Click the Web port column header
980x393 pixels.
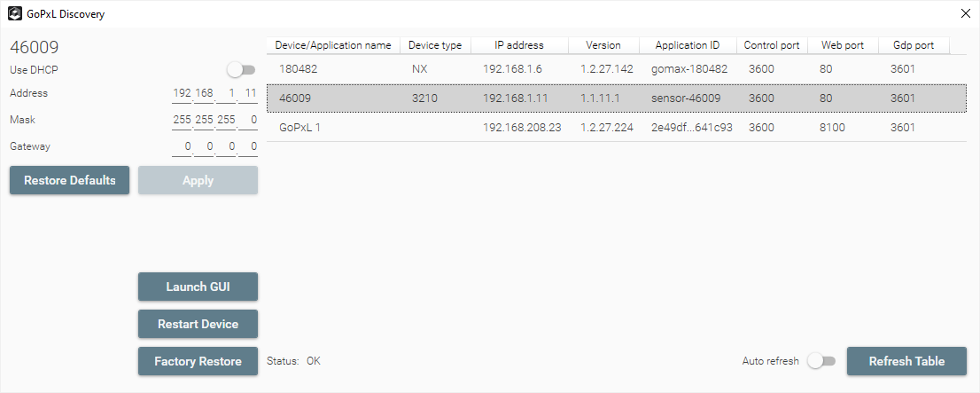(x=843, y=45)
